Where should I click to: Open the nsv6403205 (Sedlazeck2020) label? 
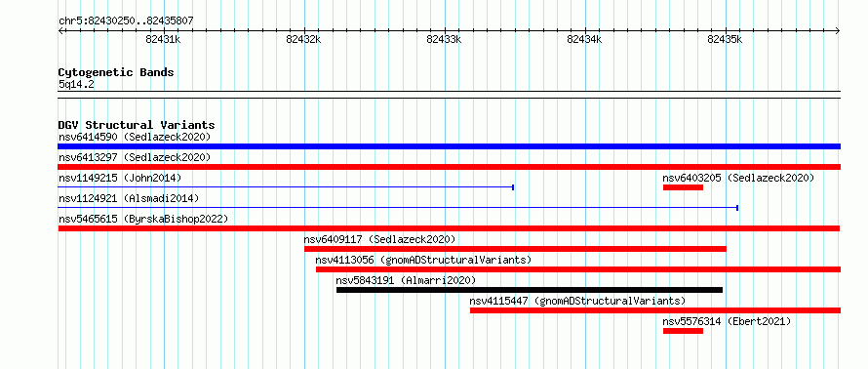739,178
